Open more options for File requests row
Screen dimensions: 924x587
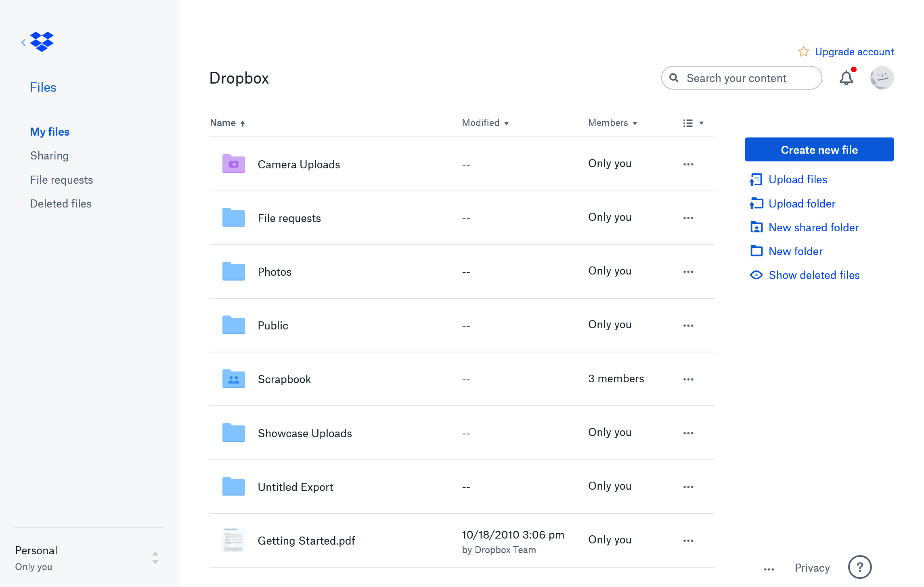(x=688, y=218)
